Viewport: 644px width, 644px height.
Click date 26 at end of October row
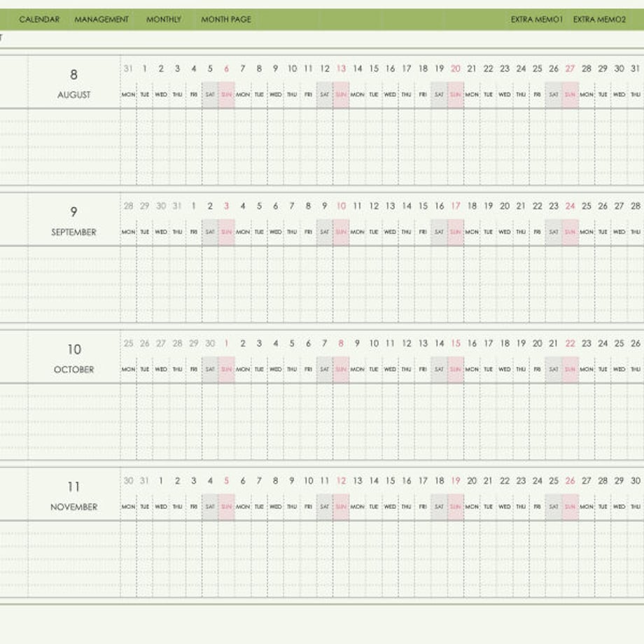(636, 344)
